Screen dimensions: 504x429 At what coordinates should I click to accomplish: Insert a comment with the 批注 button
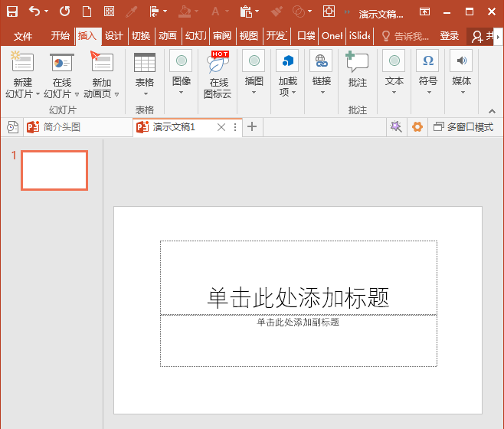(357, 70)
